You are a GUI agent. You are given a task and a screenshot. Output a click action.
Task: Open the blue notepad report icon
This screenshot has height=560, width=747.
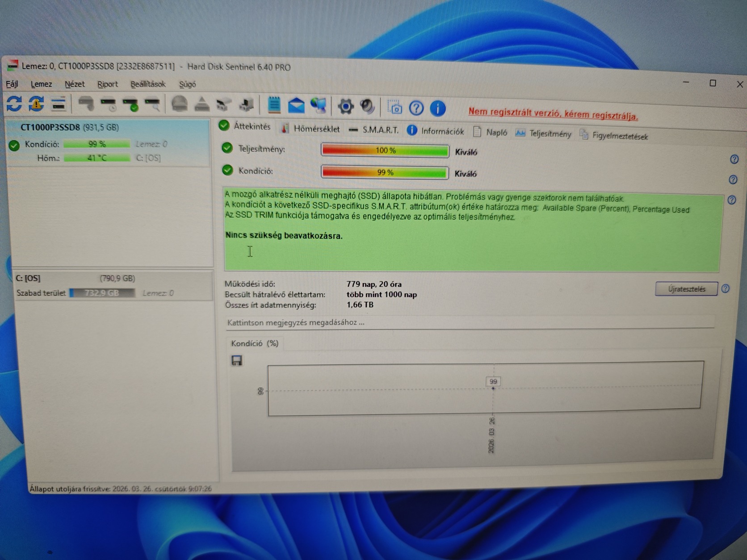coord(274,105)
